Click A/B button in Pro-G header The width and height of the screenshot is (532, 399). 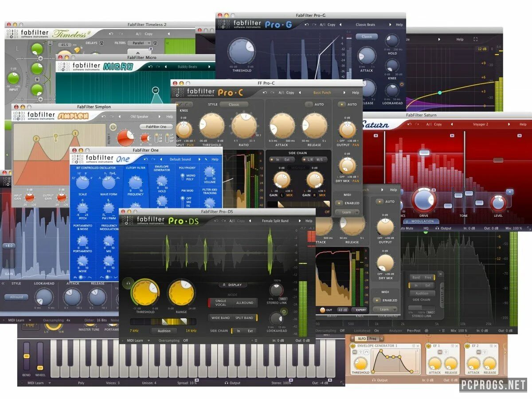322,25
